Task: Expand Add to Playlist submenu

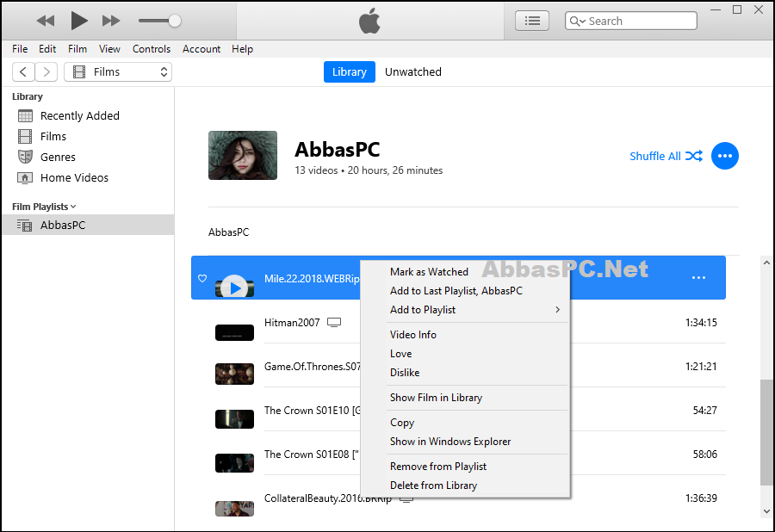Action: (465, 310)
